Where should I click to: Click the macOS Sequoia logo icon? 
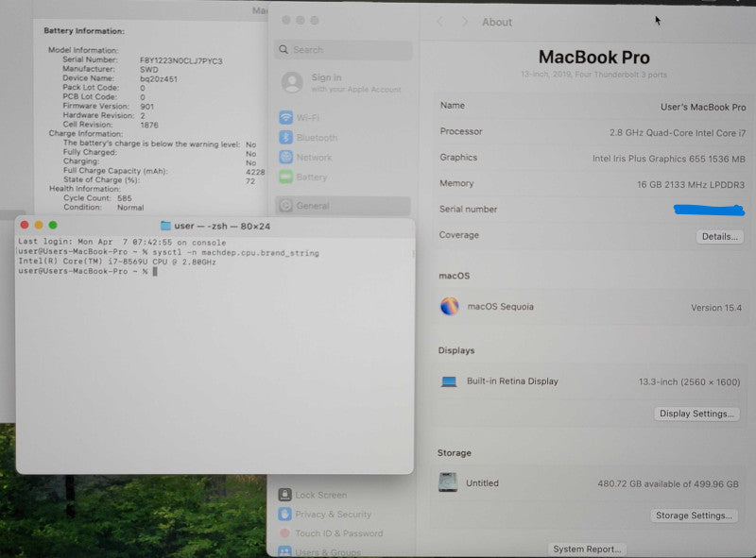point(450,306)
